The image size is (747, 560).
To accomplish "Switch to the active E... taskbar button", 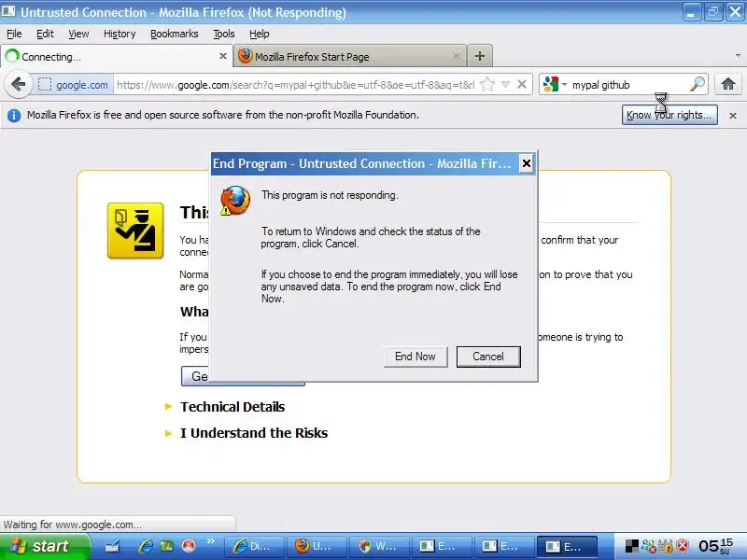I will pyautogui.click(x=567, y=546).
